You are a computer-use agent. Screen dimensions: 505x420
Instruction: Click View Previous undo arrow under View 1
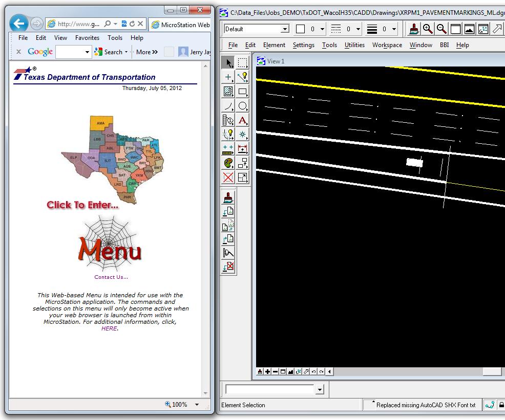(x=313, y=372)
